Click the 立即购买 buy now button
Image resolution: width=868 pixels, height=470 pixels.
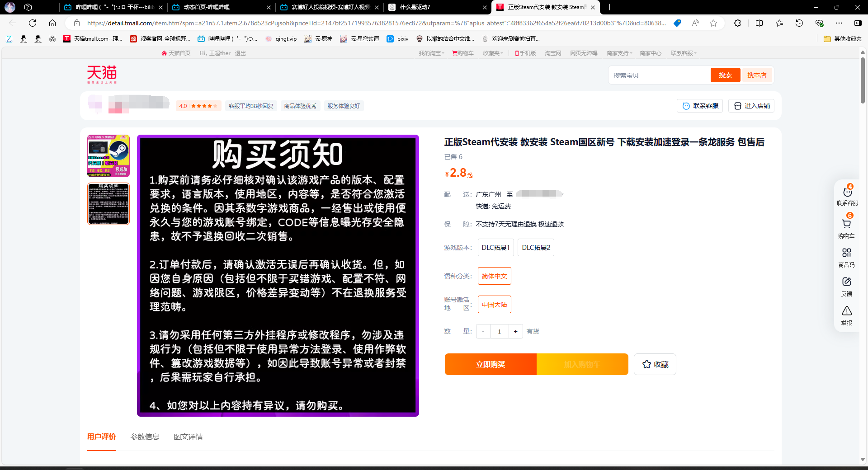click(491, 364)
